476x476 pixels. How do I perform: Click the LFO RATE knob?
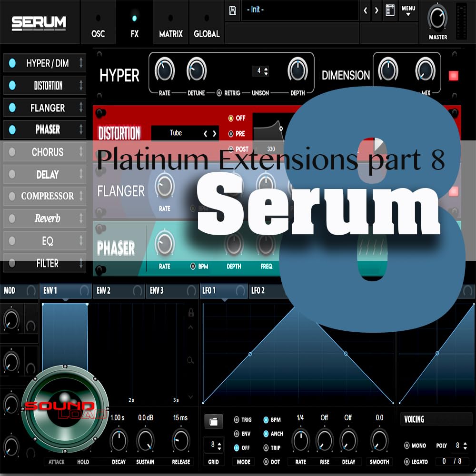click(x=300, y=440)
